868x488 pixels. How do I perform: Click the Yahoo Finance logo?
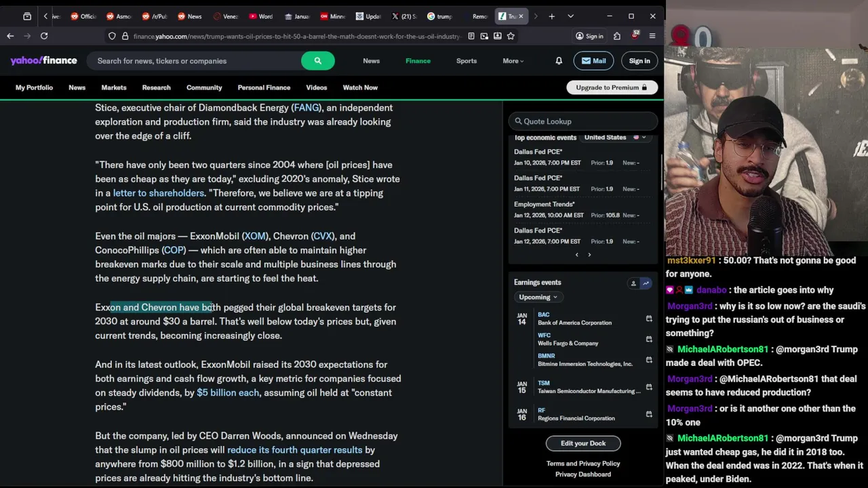43,60
